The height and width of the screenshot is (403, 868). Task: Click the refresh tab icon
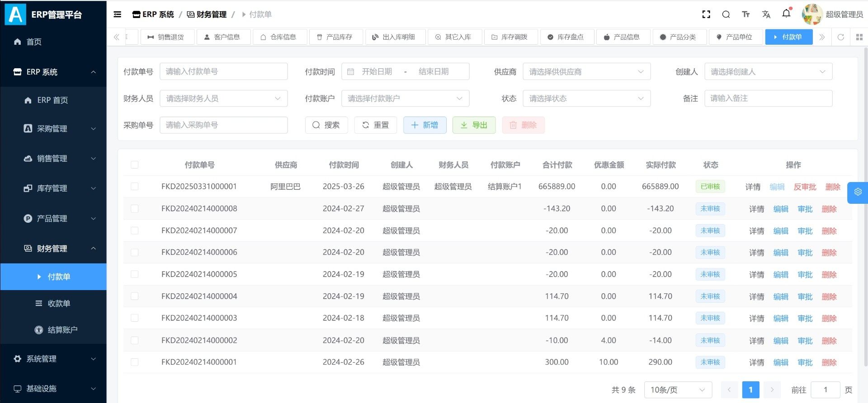(840, 37)
